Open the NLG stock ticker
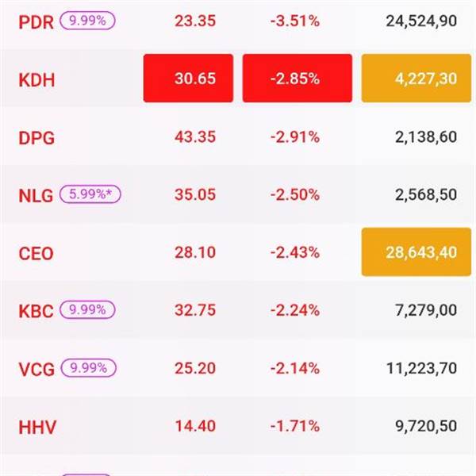The width and height of the screenshot is (476, 476). [36, 195]
